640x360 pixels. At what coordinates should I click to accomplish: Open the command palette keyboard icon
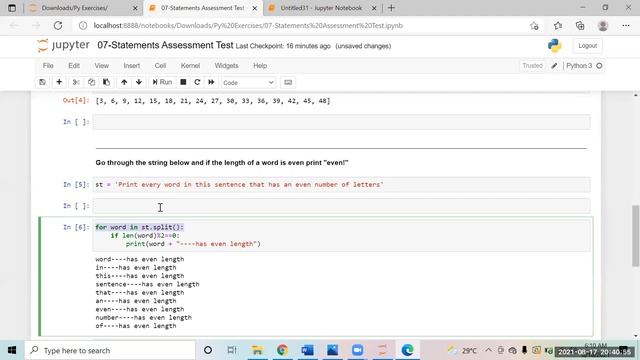coord(288,82)
